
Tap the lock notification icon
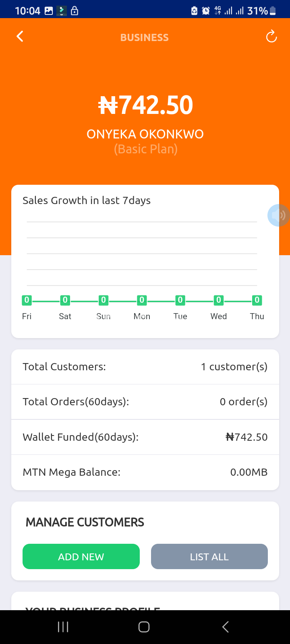pos(75,11)
